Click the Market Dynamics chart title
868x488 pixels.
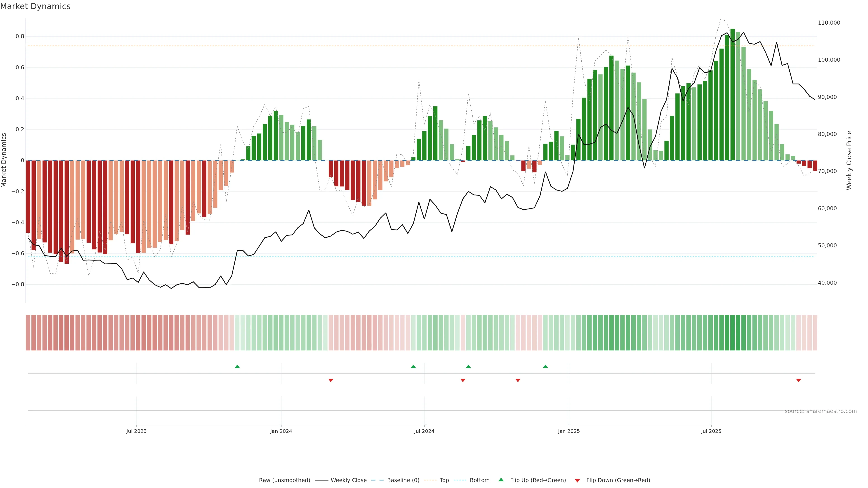[x=35, y=6]
